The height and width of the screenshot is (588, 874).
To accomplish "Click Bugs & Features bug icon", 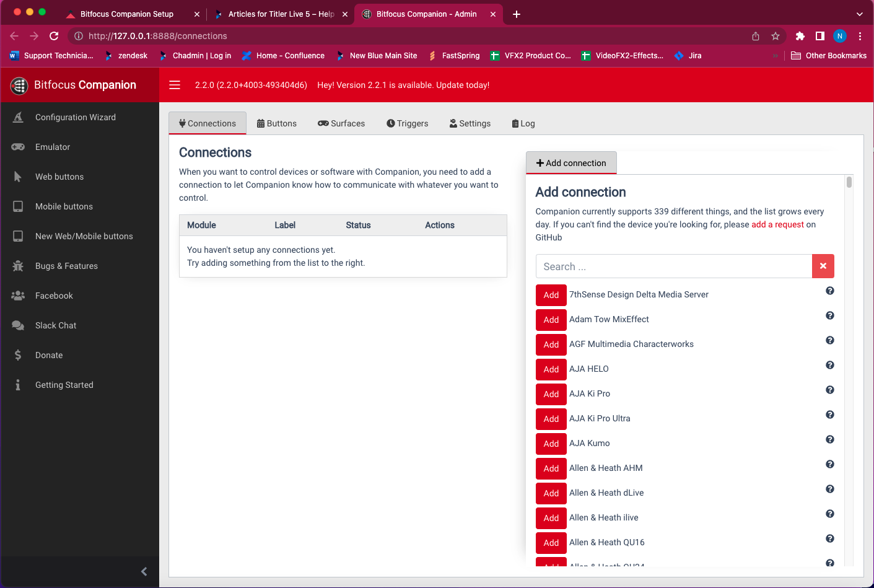I will [18, 266].
